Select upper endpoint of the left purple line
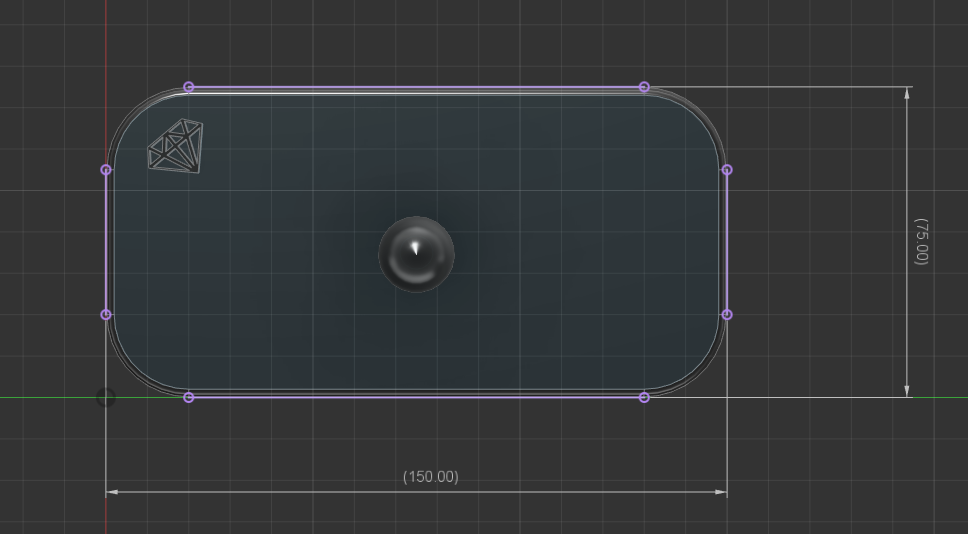The height and width of the screenshot is (534, 968). click(106, 170)
